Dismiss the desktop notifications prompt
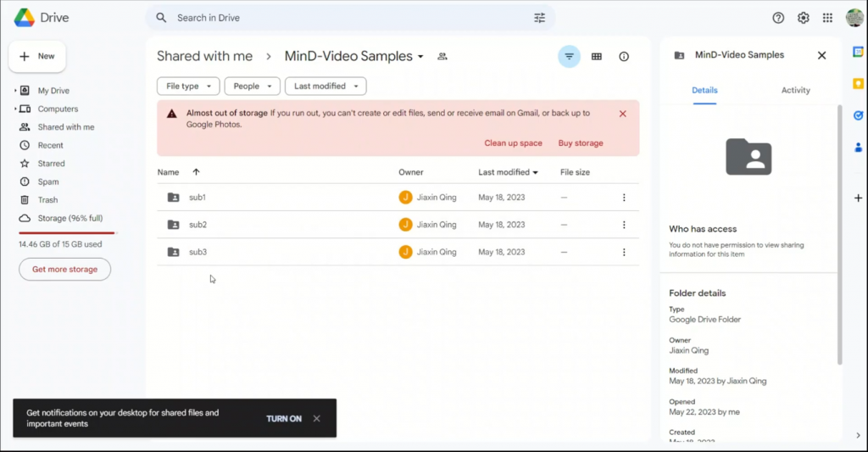The image size is (868, 452). pos(317,418)
